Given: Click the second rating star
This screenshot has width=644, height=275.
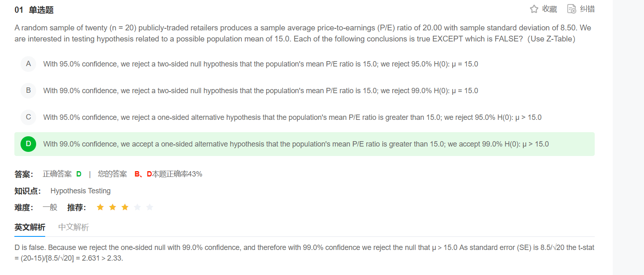Looking at the screenshot, I should (x=113, y=207).
